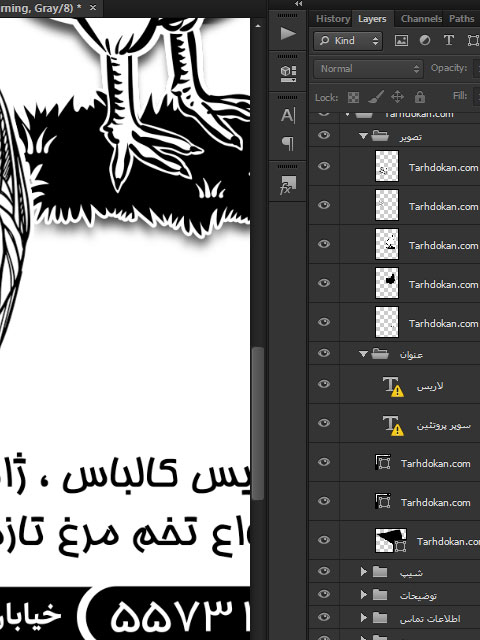Hide the تصوير group with its eye
Screen dimensions: 480x640
point(324,135)
